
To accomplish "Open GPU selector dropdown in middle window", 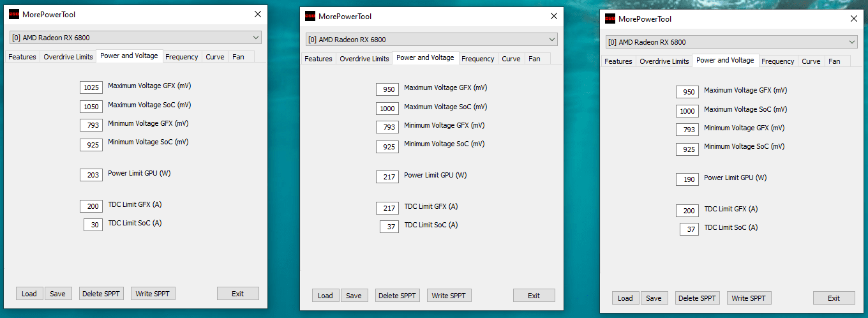I will coord(431,40).
